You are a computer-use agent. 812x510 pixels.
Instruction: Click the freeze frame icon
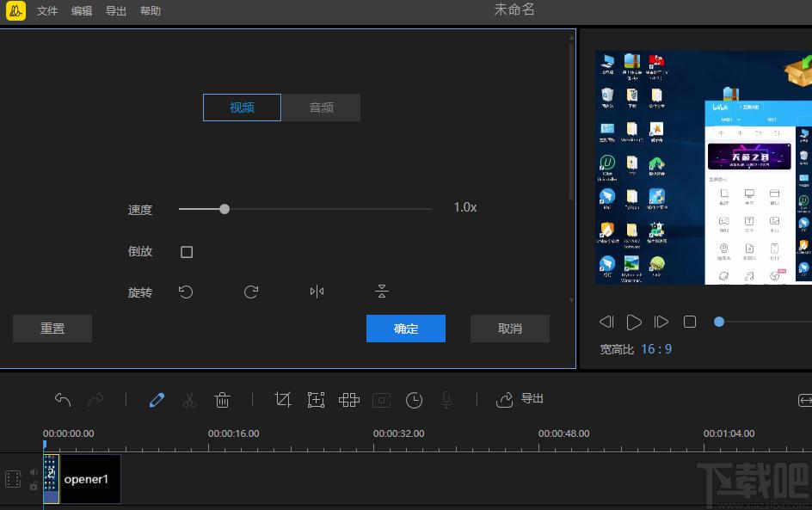382,400
